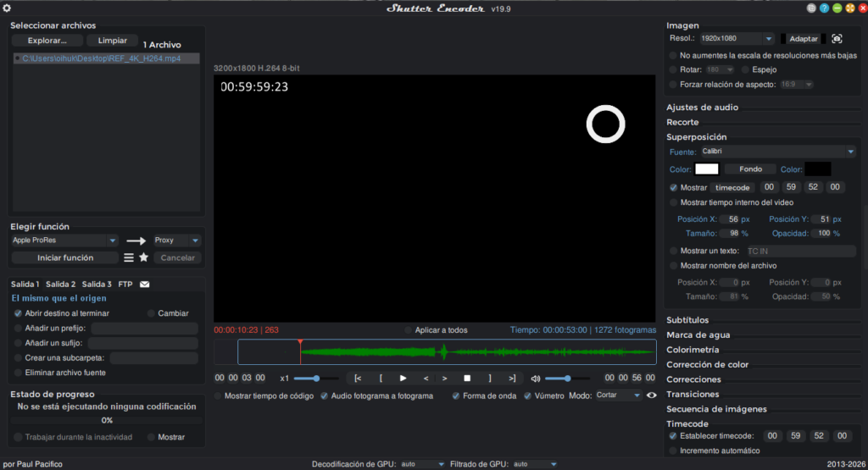
Task: Toggle Eliminar archivo fuente option
Action: tap(19, 373)
